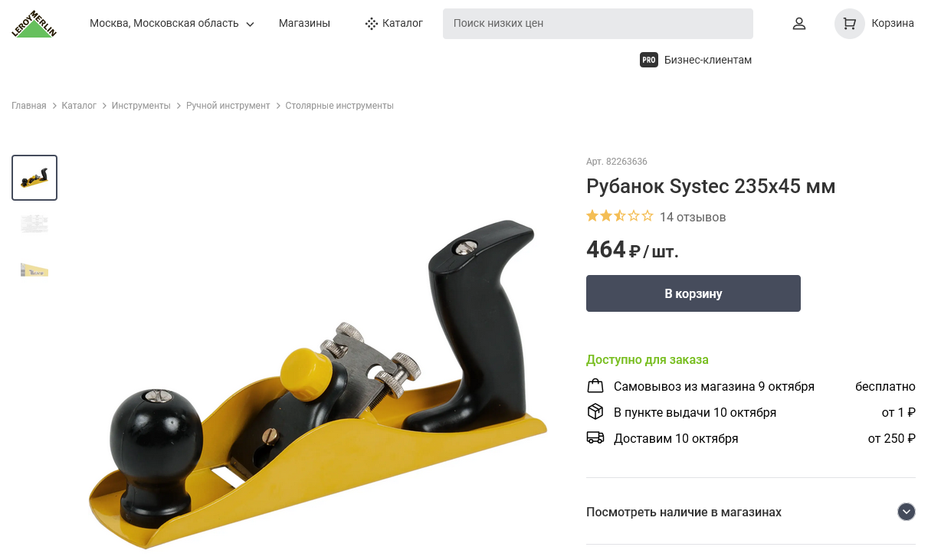Select the third product thumbnail

coord(34,270)
